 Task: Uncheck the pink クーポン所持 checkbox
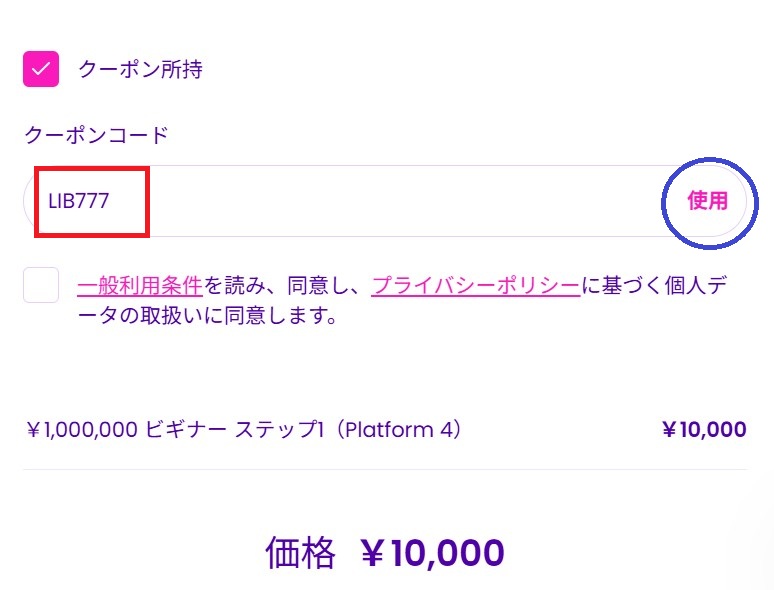coord(41,69)
